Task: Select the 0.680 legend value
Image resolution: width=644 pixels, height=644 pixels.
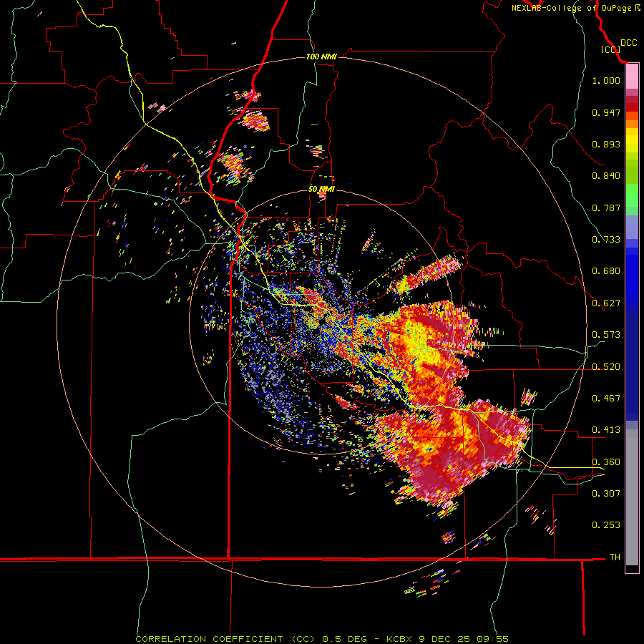Action: (x=606, y=271)
